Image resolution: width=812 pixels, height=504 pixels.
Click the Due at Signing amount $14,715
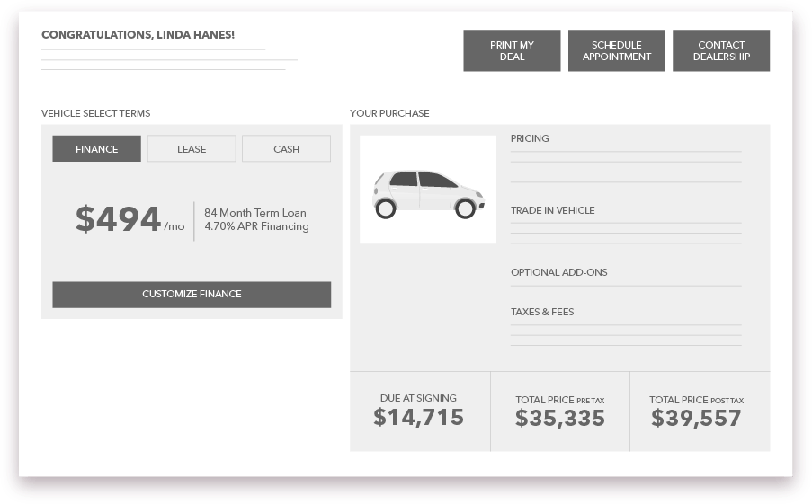click(x=419, y=417)
